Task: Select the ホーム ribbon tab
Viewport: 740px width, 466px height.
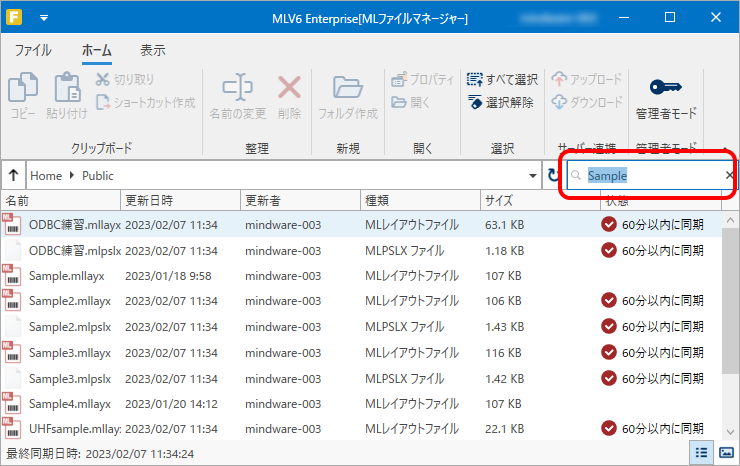Action: tap(97, 50)
